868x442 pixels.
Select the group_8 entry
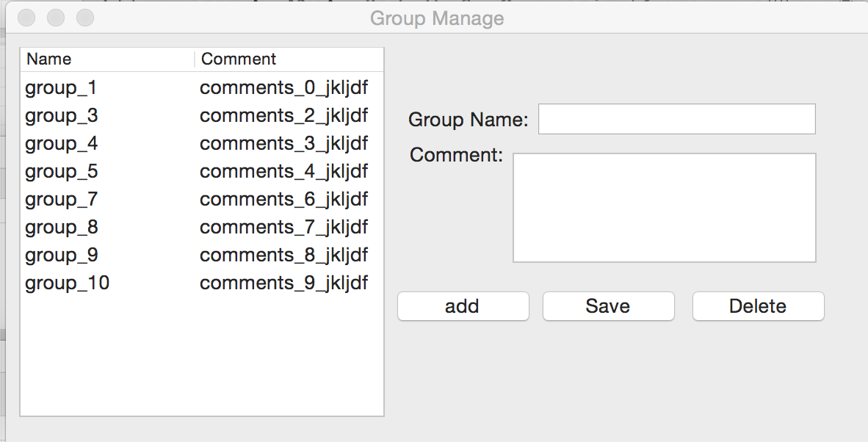(61, 228)
